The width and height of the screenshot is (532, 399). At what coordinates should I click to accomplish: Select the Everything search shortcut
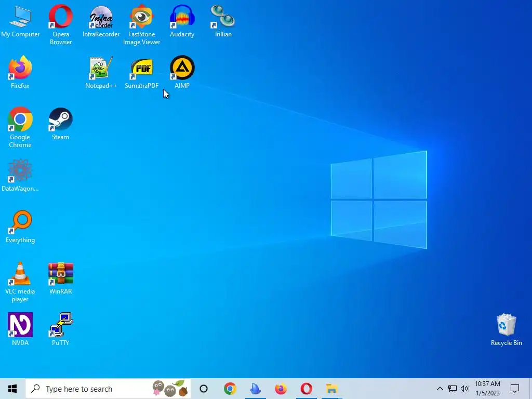[x=20, y=227]
